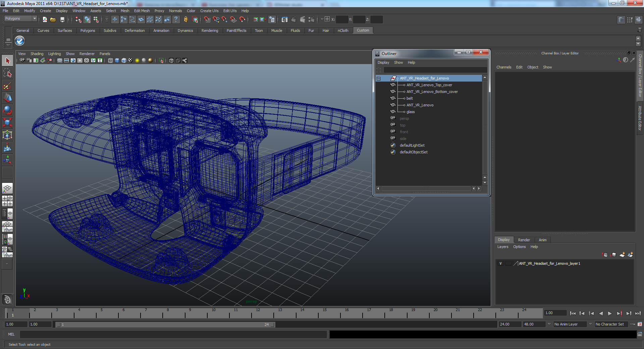Click the time range slider bar
This screenshot has width=644, height=349.
165,325
